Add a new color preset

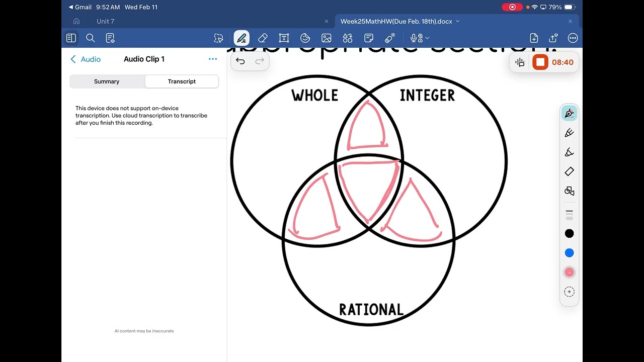tap(570, 292)
